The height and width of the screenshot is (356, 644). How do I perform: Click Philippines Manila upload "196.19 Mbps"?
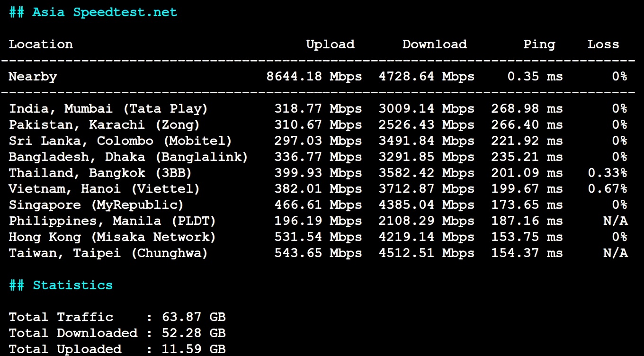point(318,222)
